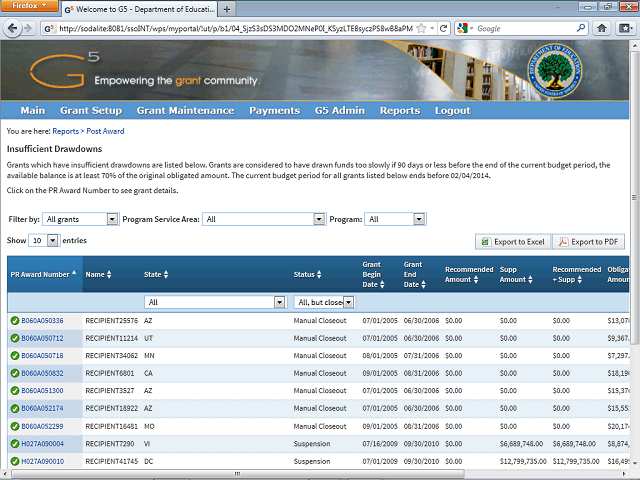The height and width of the screenshot is (480, 640).
Task: Open the Filter by All grants dropdown
Action: (80, 219)
